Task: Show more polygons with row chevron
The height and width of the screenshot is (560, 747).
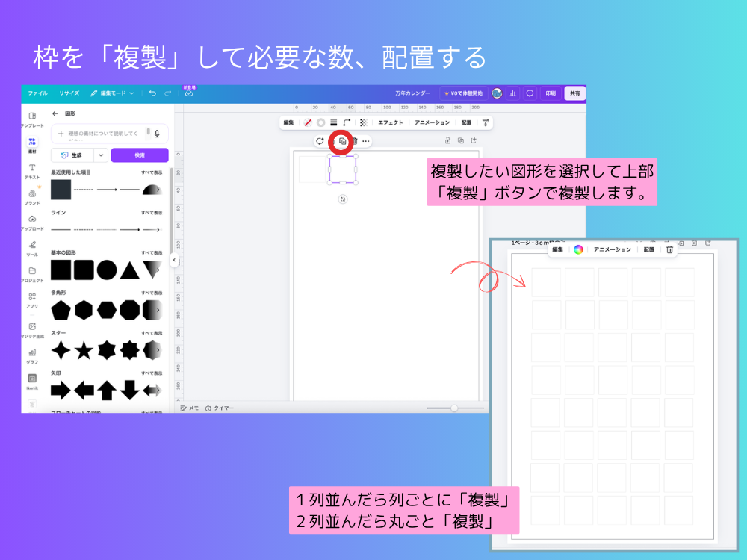Action: point(158,310)
